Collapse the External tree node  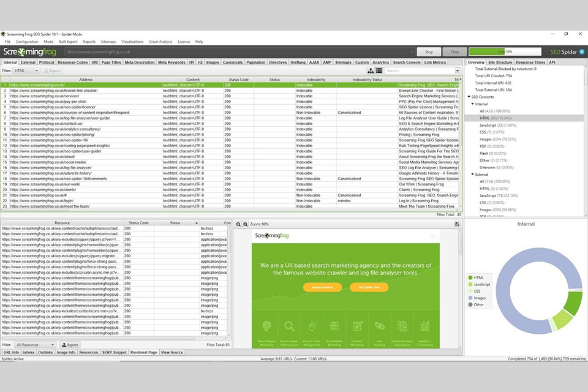pyautogui.click(x=472, y=175)
